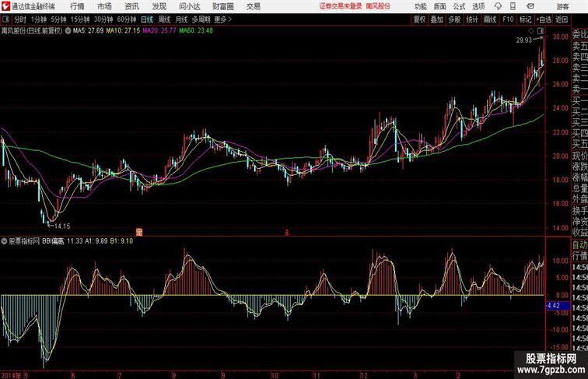588x379 pixels.
Task: Switch to the 15分钟 period tab
Action: tap(80, 19)
